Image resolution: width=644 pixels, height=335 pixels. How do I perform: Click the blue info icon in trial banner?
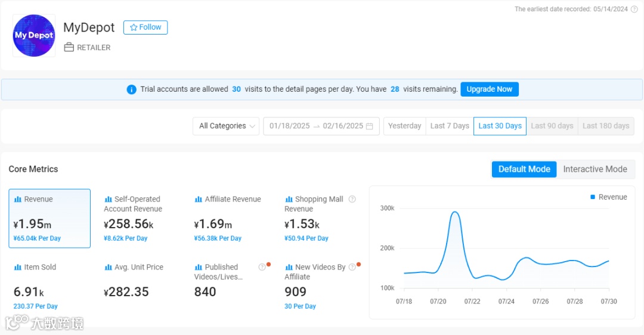131,89
